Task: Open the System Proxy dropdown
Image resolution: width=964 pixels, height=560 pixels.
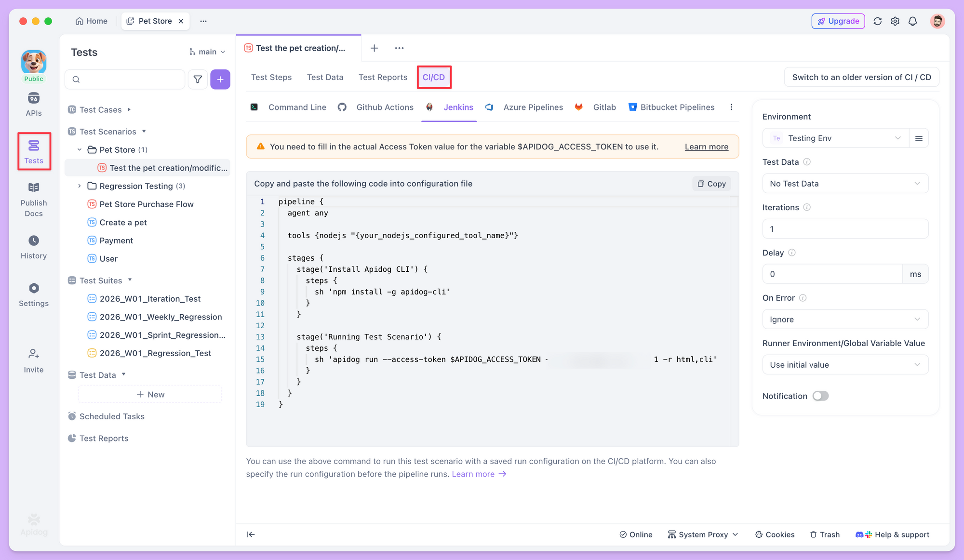Action: (x=703, y=534)
